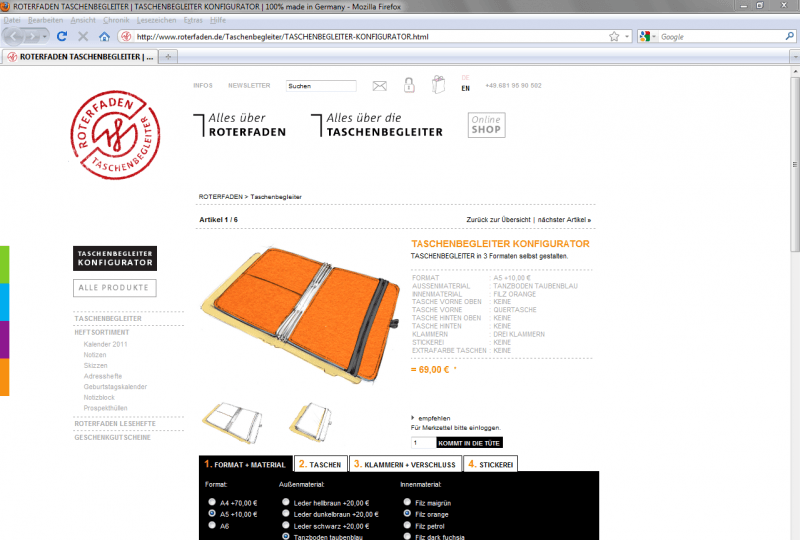800x540 pixels.
Task: Click the stop loading X icon
Action: (83, 36)
